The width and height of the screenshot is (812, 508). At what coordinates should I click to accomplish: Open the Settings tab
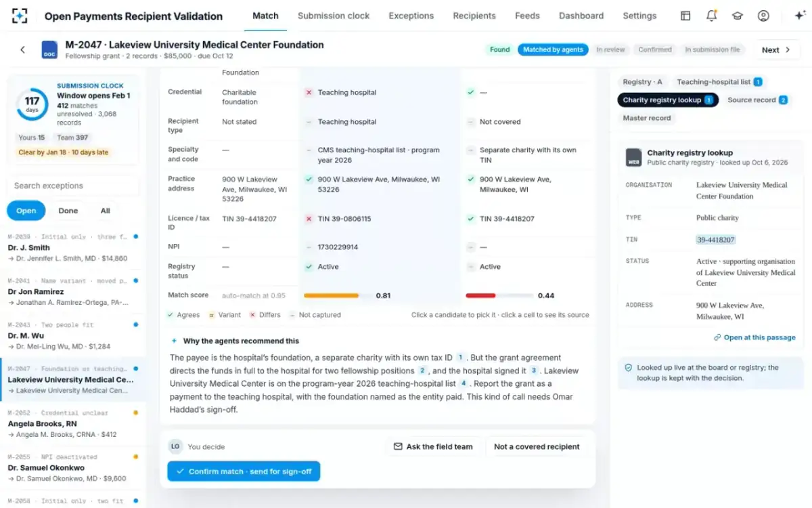(639, 16)
